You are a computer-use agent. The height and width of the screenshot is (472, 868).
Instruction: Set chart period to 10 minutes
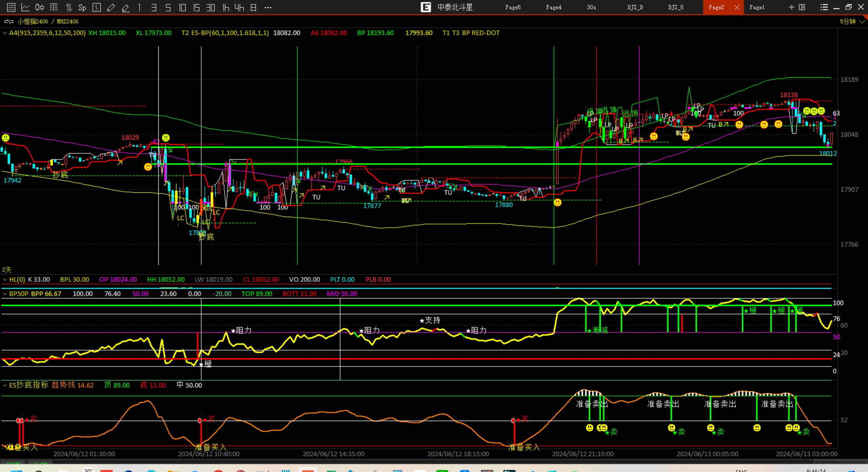tap(182, 7)
